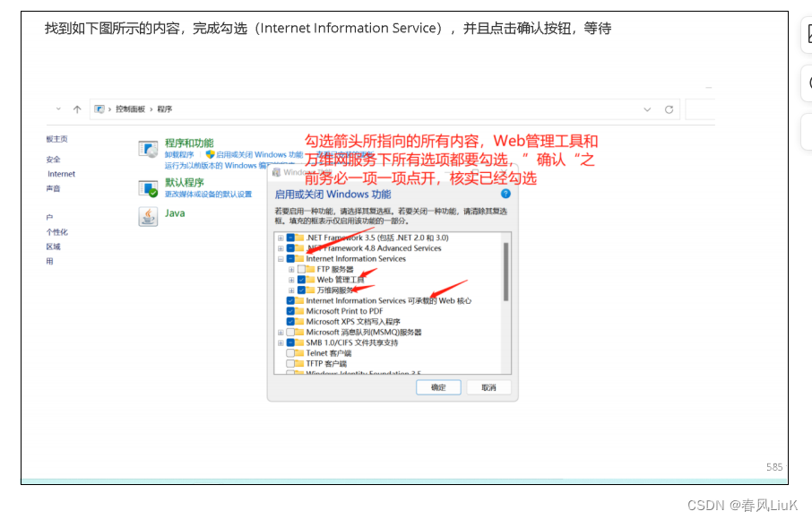Uncheck the 万维网服务 checkbox
The width and height of the screenshot is (812, 520).
click(x=301, y=290)
